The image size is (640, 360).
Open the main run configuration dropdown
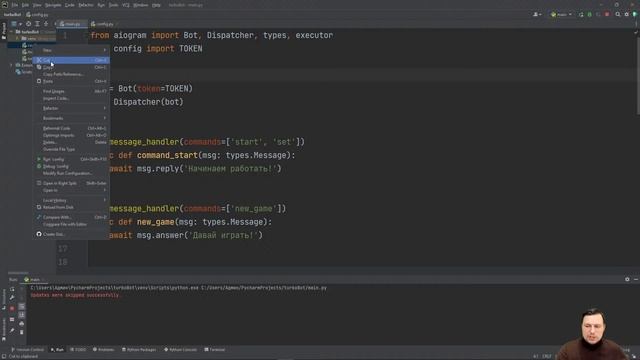tap(561, 15)
